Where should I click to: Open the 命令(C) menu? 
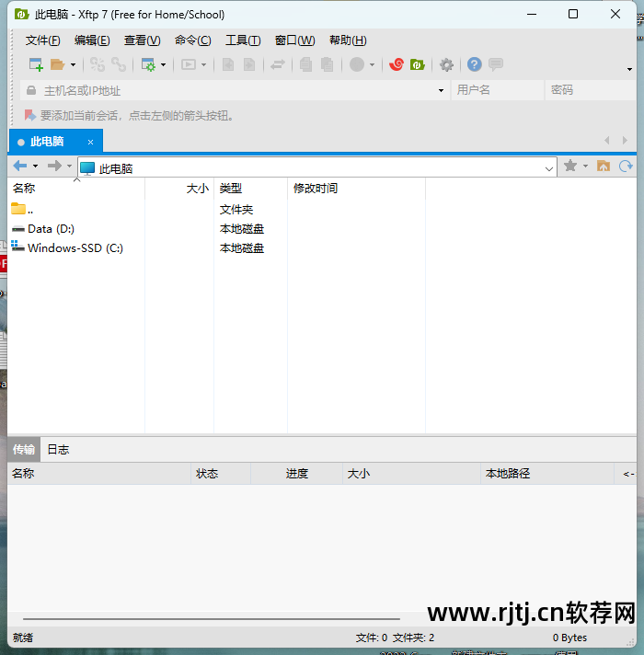192,40
